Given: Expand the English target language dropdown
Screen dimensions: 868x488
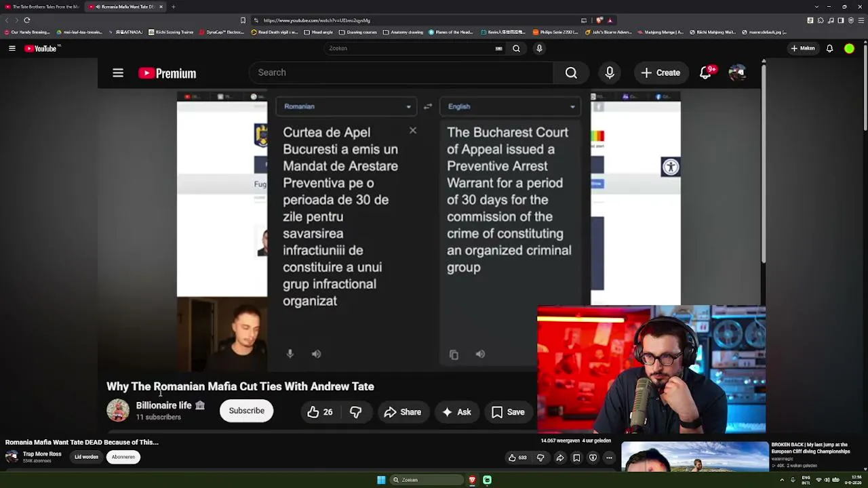Looking at the screenshot, I should (x=510, y=106).
